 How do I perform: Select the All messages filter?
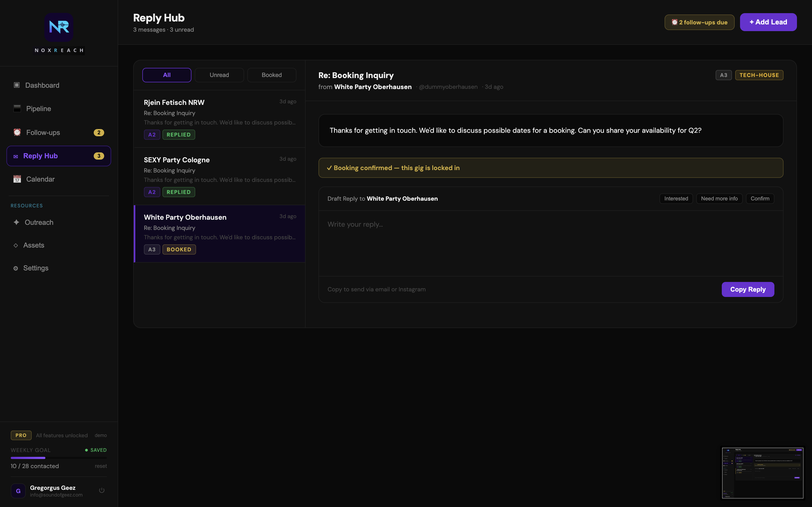[167, 75]
